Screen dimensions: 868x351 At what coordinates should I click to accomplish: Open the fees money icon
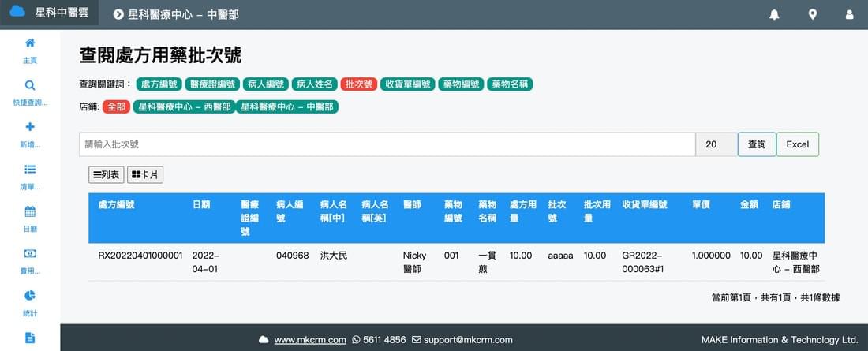point(30,253)
